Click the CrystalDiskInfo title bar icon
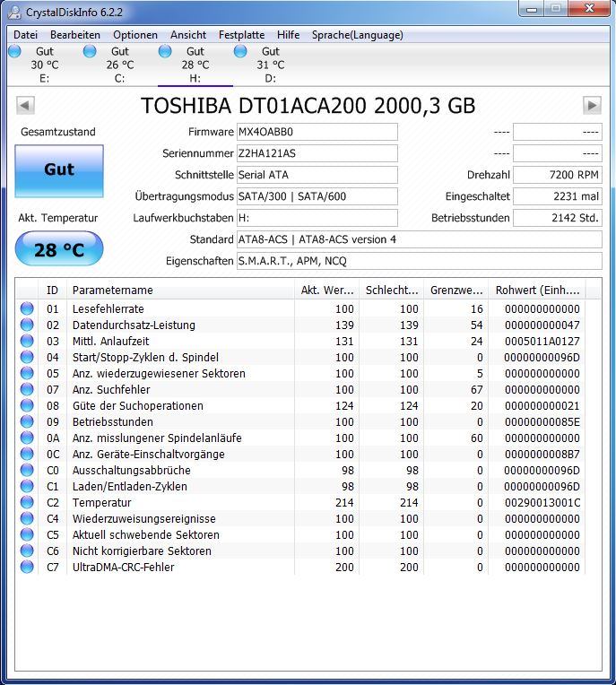 [x=15, y=13]
